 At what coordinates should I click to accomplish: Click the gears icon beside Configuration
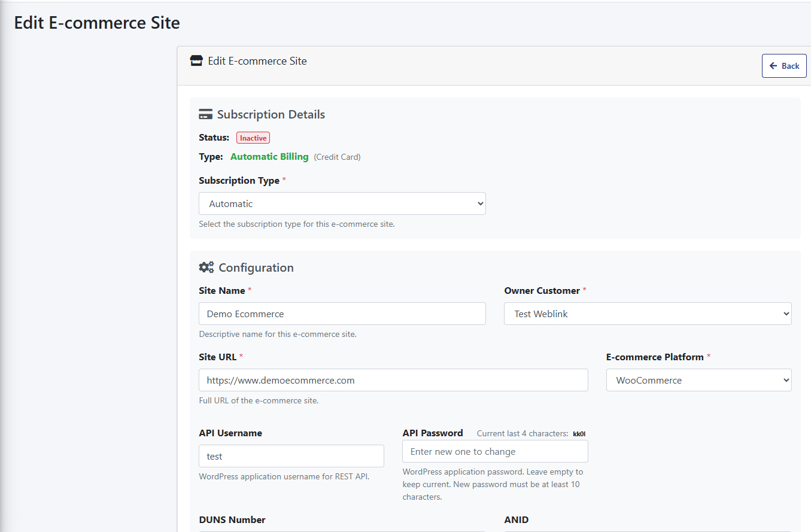(206, 267)
